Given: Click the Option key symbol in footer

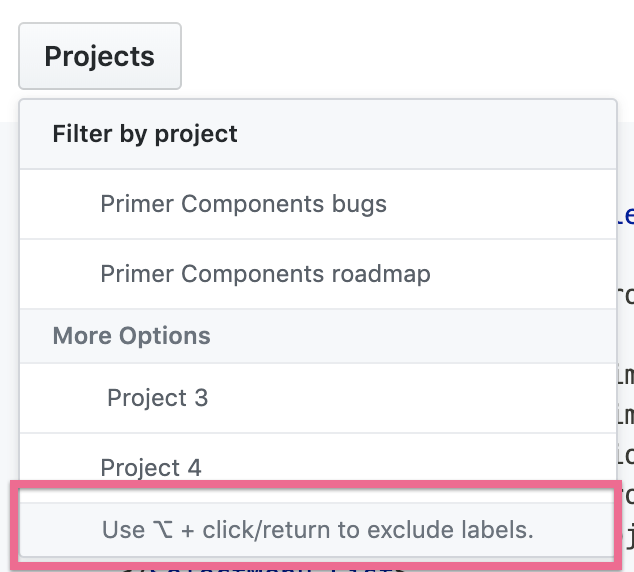Looking at the screenshot, I should point(164,530).
